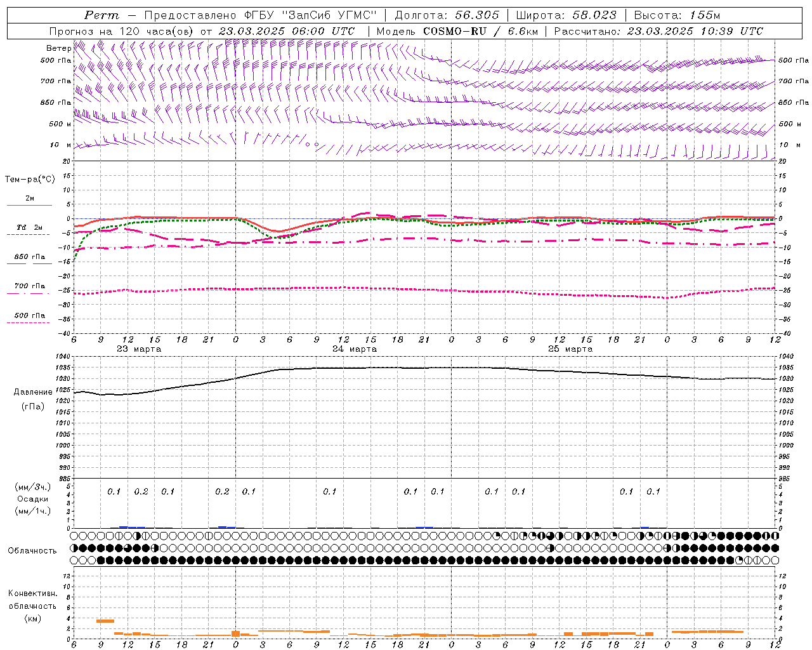
Task: Click the '24 марта' date label
Action: coord(355,349)
